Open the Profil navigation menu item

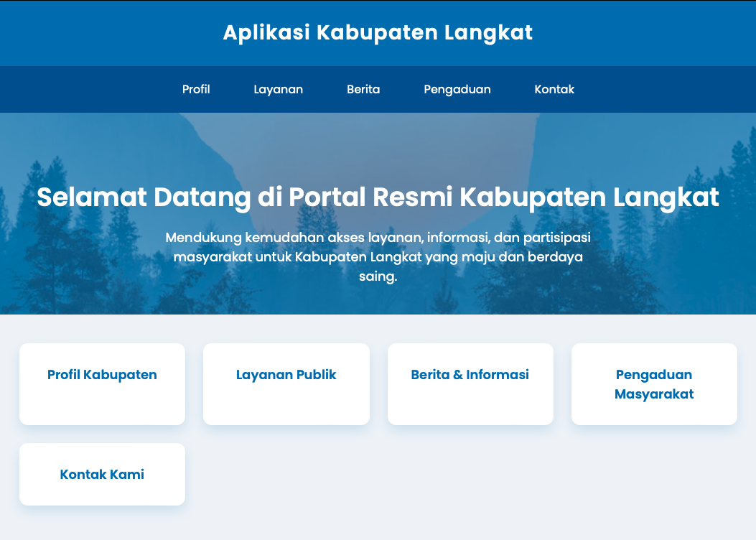[196, 90]
